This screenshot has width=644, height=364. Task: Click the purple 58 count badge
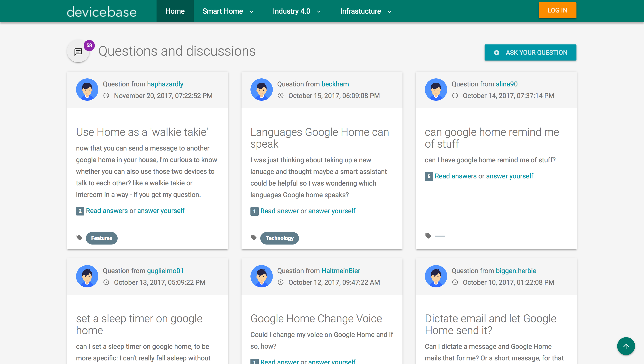pos(89,46)
